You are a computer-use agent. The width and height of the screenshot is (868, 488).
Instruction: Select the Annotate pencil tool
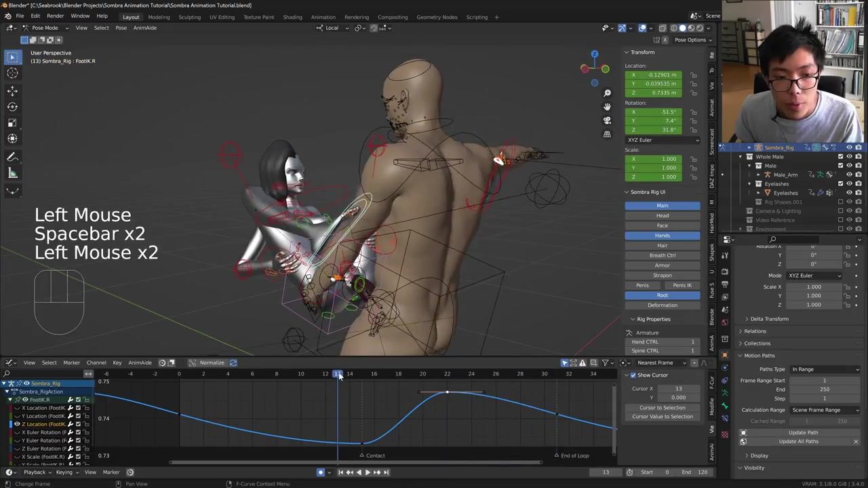pyautogui.click(x=12, y=157)
